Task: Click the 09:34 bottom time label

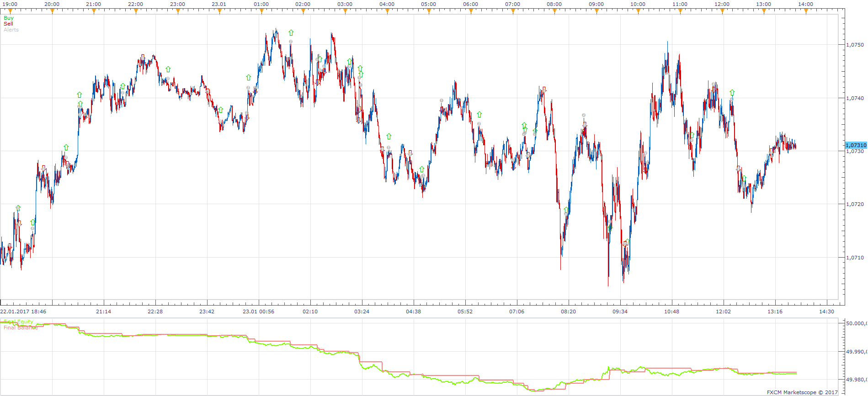Action: click(x=620, y=312)
